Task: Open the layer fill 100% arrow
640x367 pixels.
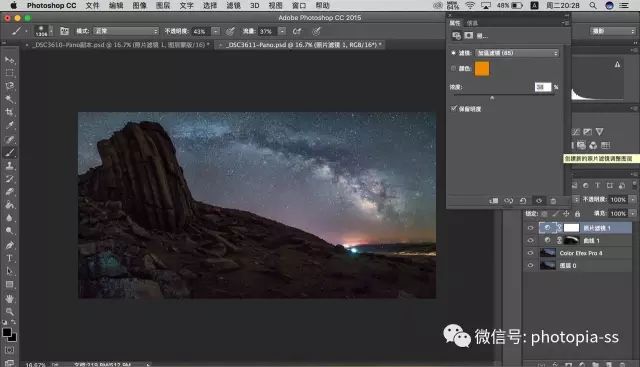Action: (x=632, y=214)
